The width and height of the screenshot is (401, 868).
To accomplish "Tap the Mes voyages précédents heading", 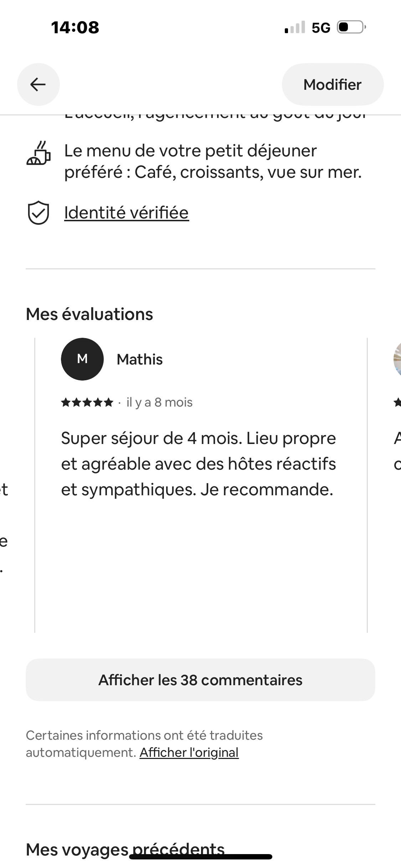I will pyautogui.click(x=125, y=849).
